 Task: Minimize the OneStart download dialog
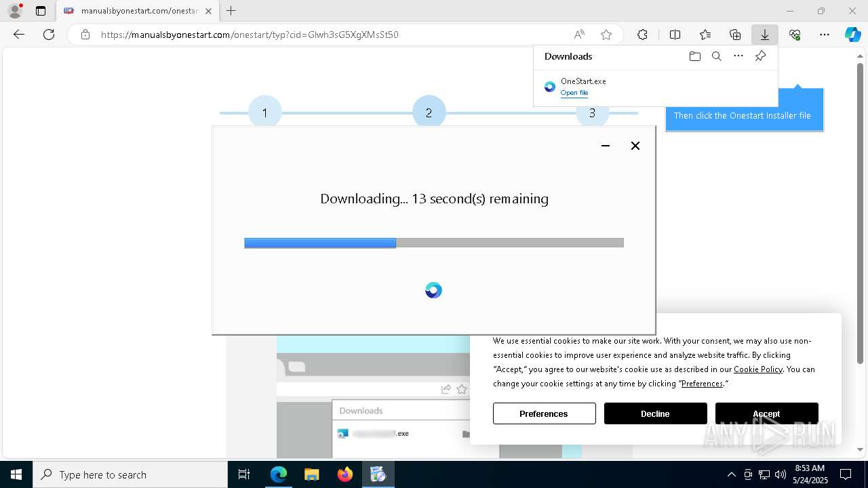606,146
